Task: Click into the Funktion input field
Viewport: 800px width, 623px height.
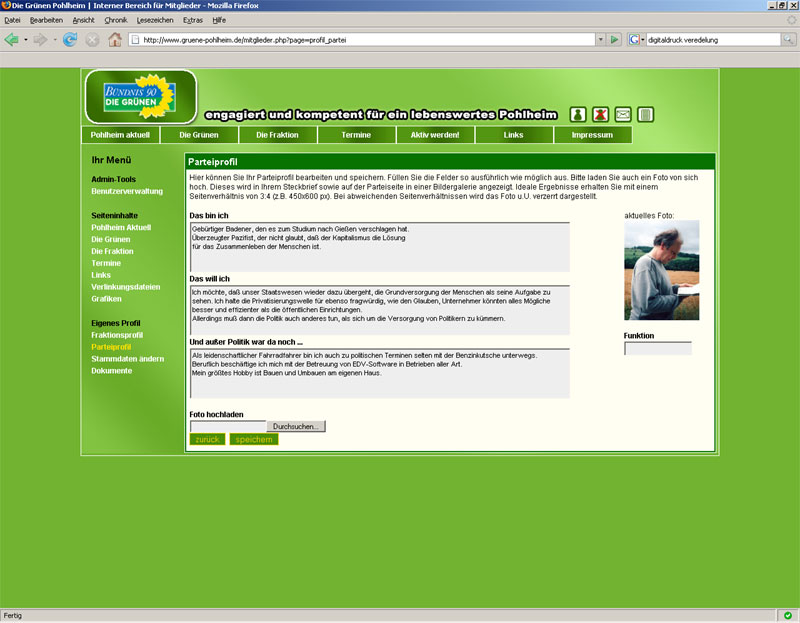Action: click(657, 349)
